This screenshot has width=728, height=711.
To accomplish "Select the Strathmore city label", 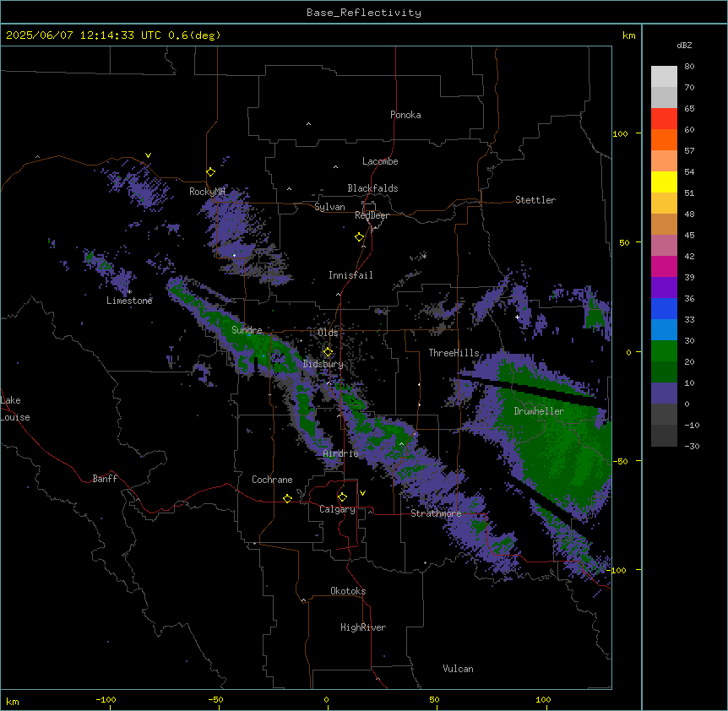I will 436,513.
